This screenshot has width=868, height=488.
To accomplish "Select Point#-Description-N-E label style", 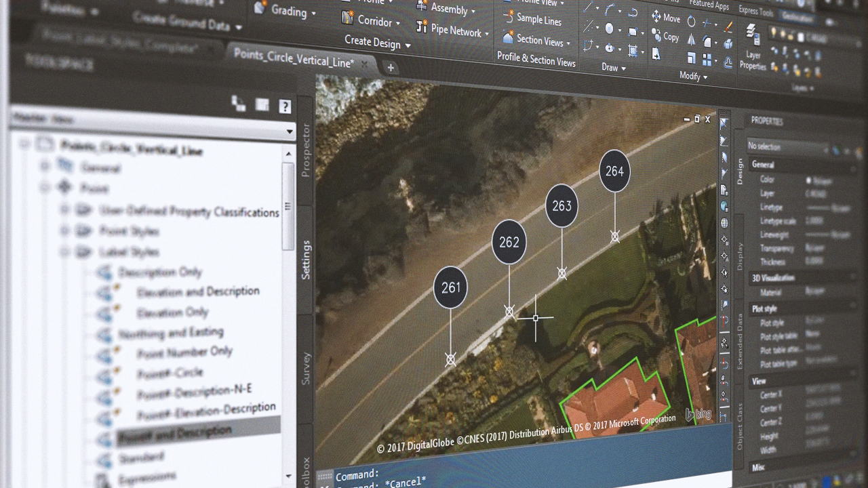I will click(x=194, y=391).
